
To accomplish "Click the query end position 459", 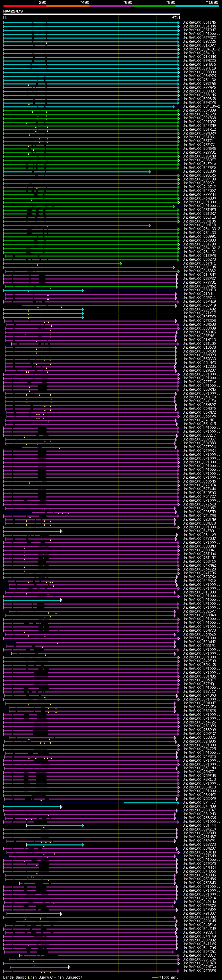I will click(175, 17).
